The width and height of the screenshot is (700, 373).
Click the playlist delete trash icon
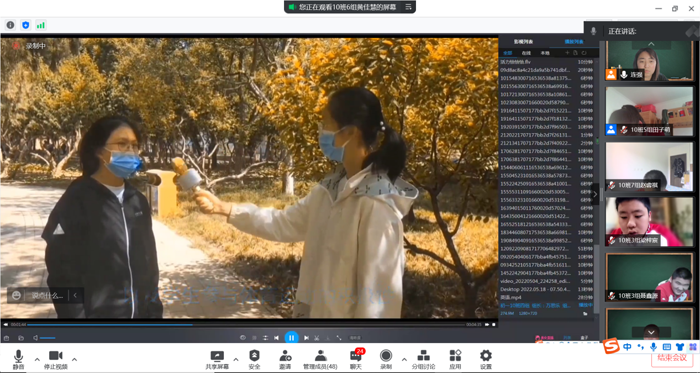point(575,53)
